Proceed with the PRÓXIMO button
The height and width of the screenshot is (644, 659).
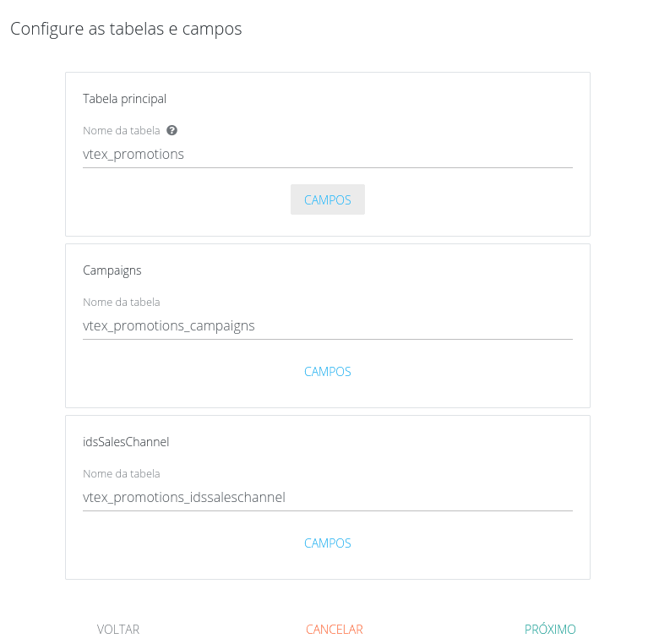click(x=550, y=630)
